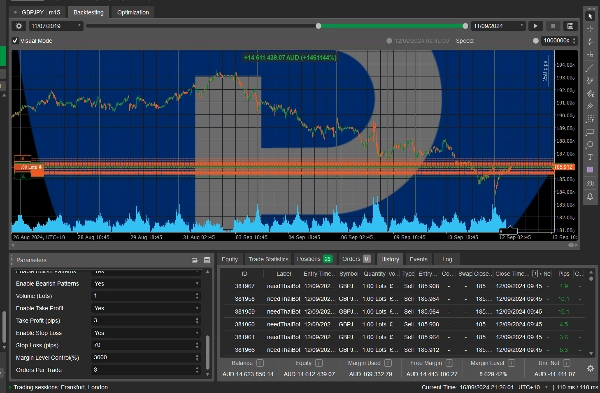Viewport: 600px width, 393px height.
Task: Click the Balance info icon
Action: pos(260,363)
